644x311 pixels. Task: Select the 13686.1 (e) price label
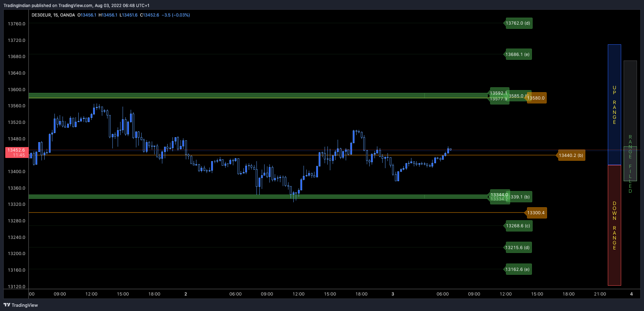pos(518,55)
